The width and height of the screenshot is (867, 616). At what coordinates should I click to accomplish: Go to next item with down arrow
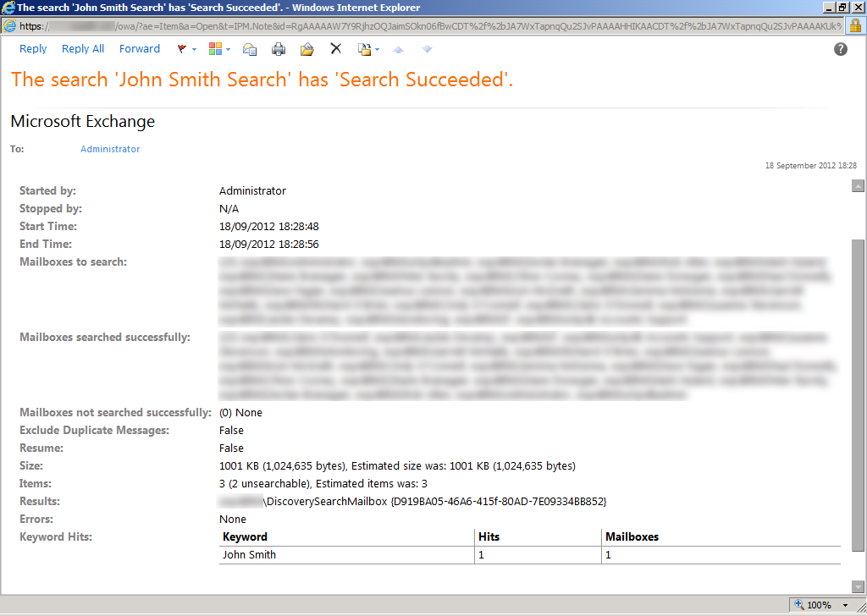coord(427,49)
